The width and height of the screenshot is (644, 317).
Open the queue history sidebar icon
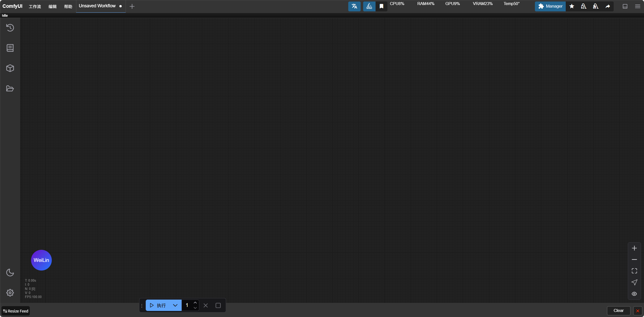click(10, 28)
